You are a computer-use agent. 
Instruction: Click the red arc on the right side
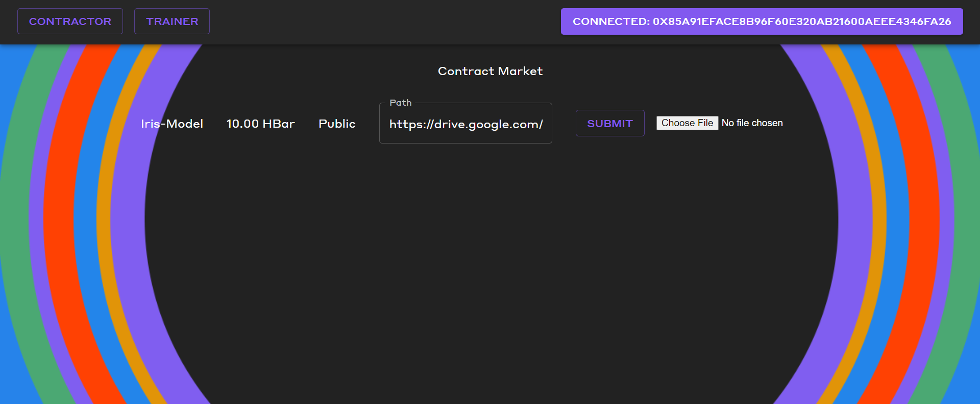click(x=924, y=220)
